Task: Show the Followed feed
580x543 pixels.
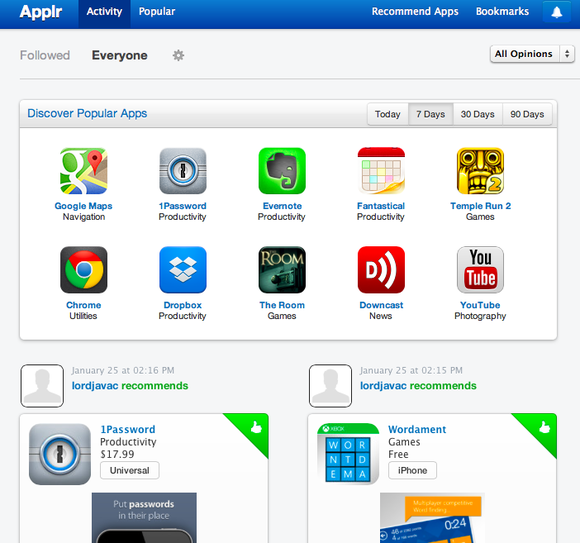Action: click(45, 55)
